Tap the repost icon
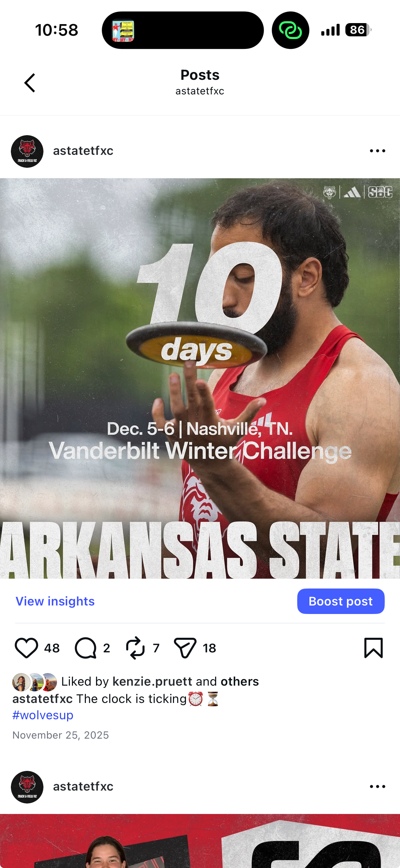Image resolution: width=400 pixels, height=868 pixels. (x=135, y=648)
